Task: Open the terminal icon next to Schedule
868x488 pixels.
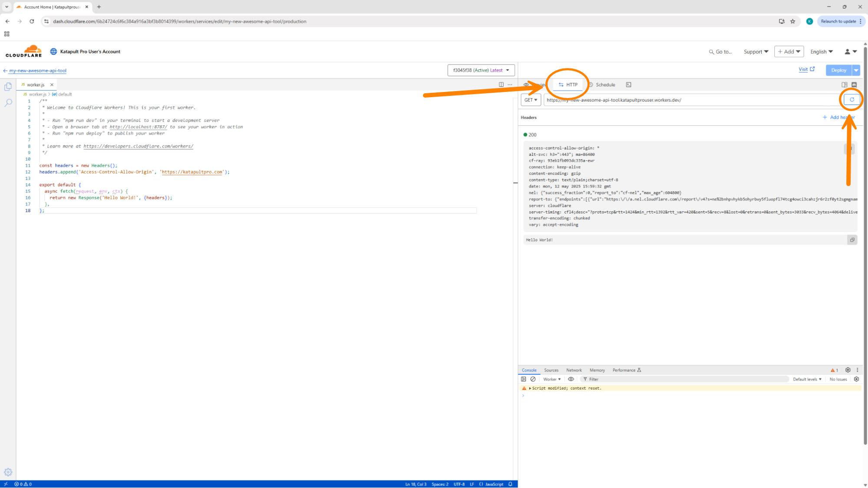Action: pos(628,85)
